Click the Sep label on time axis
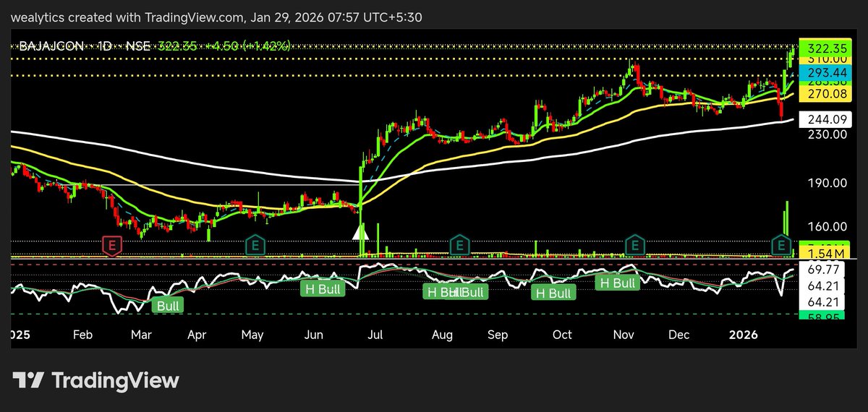 498,335
